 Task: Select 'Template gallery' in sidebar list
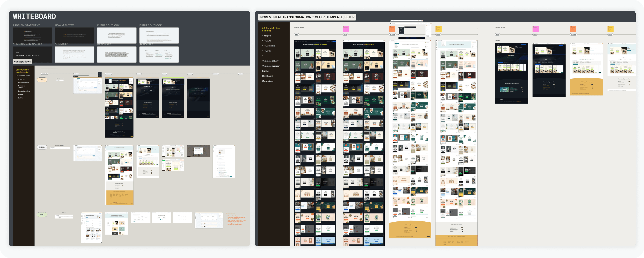(270, 61)
